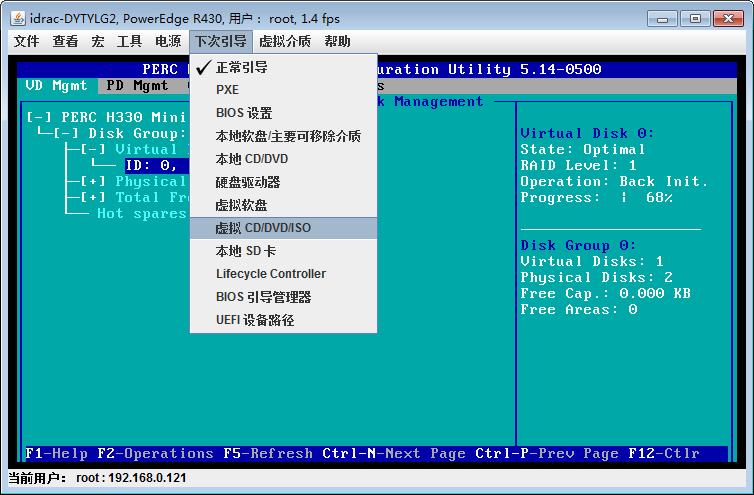Click the State: Optimal text
The height and width of the screenshot is (495, 754).
(x=583, y=150)
